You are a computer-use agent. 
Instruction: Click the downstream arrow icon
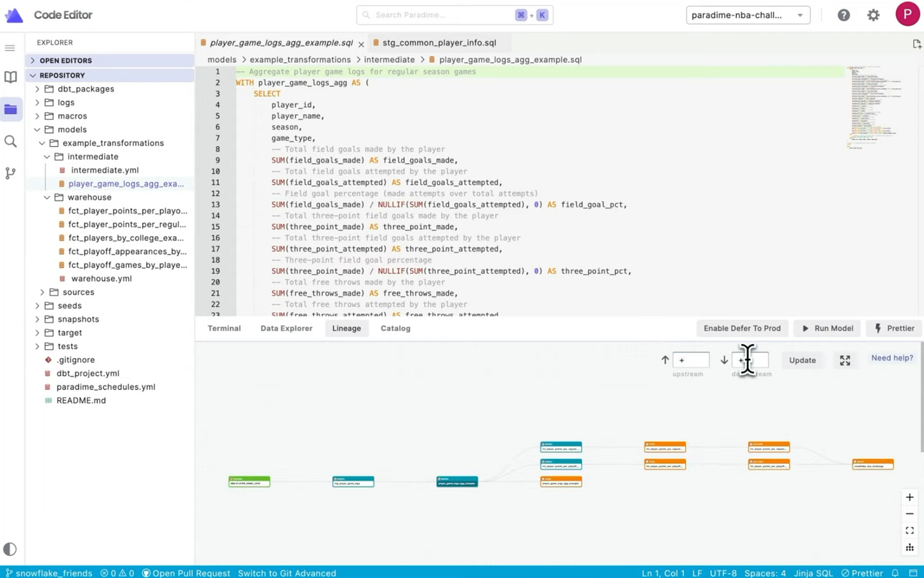click(x=724, y=360)
